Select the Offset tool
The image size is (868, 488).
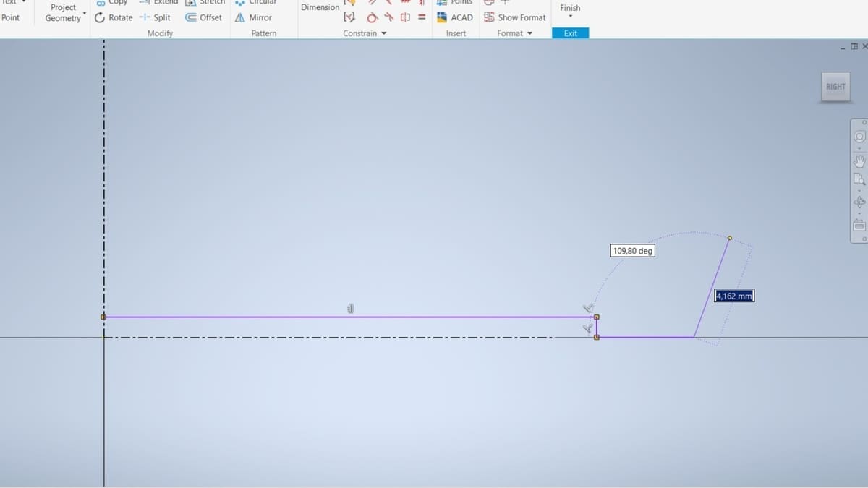[204, 17]
